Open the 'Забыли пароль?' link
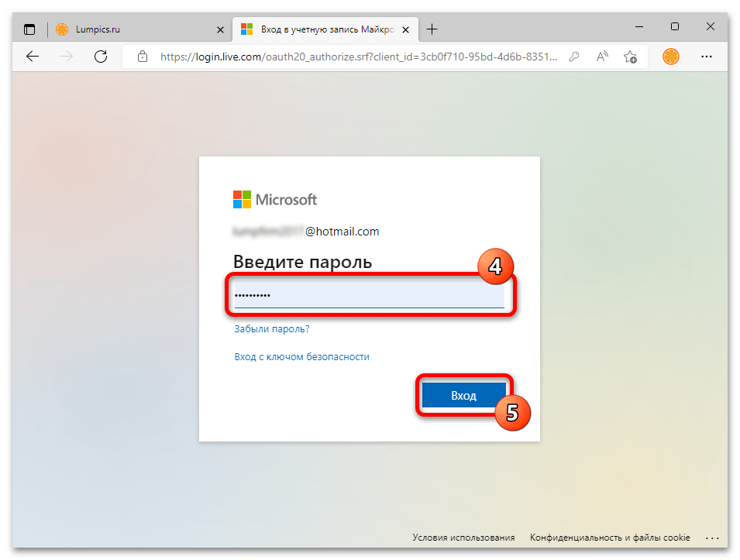740x560 pixels. 272,329
